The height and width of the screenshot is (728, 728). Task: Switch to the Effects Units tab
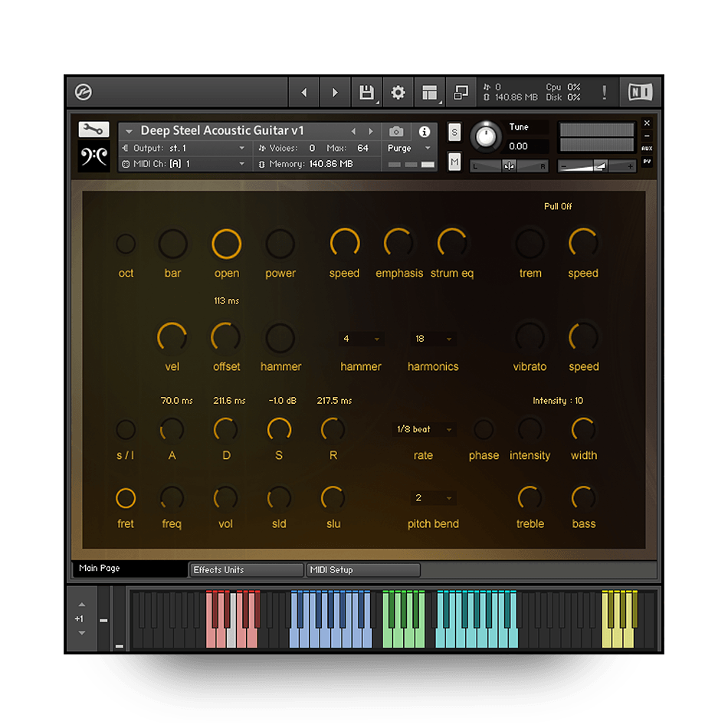point(247,569)
